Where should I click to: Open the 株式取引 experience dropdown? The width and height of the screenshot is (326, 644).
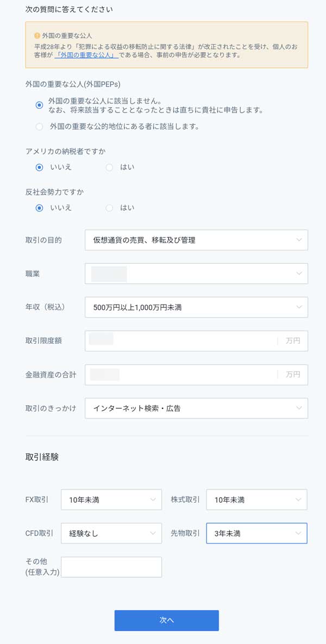256,500
